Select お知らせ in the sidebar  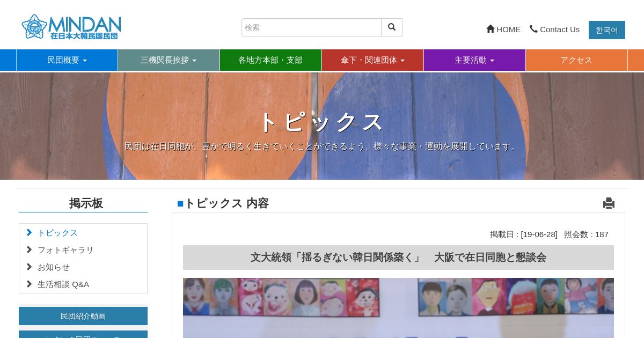click(54, 267)
